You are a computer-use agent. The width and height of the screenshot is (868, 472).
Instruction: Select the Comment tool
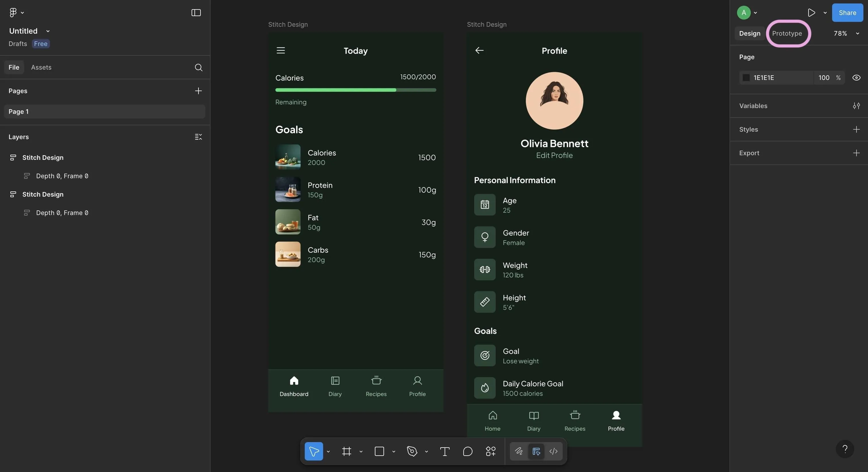pos(467,451)
